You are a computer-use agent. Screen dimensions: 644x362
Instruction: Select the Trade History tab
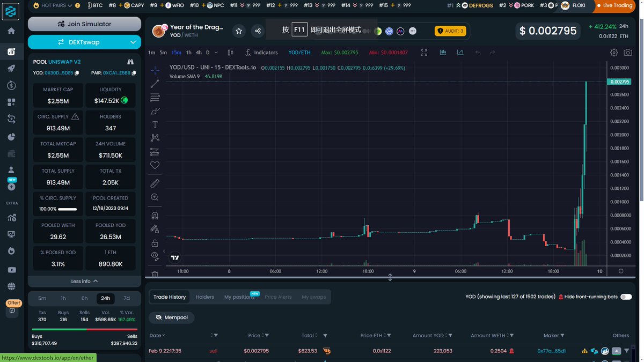click(x=170, y=297)
